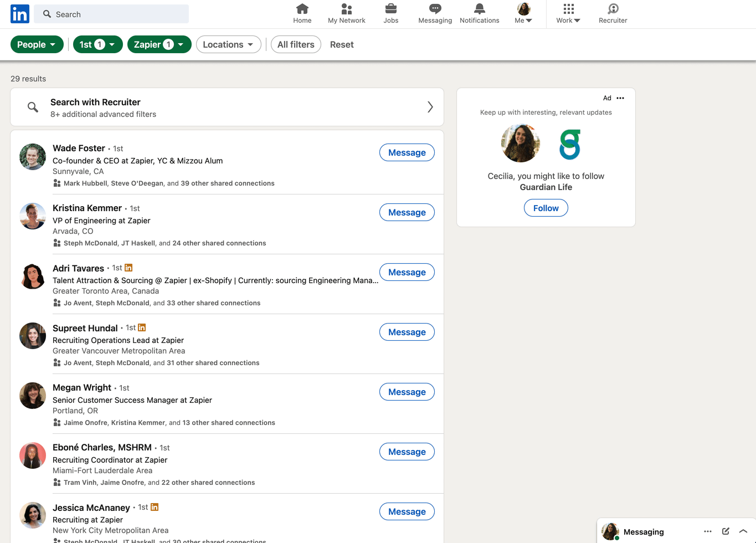
Task: Message Eboné Charles
Action: (x=407, y=452)
